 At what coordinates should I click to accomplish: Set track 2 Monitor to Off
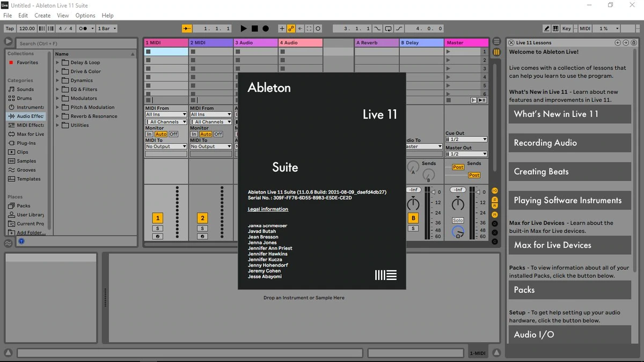[218, 134]
